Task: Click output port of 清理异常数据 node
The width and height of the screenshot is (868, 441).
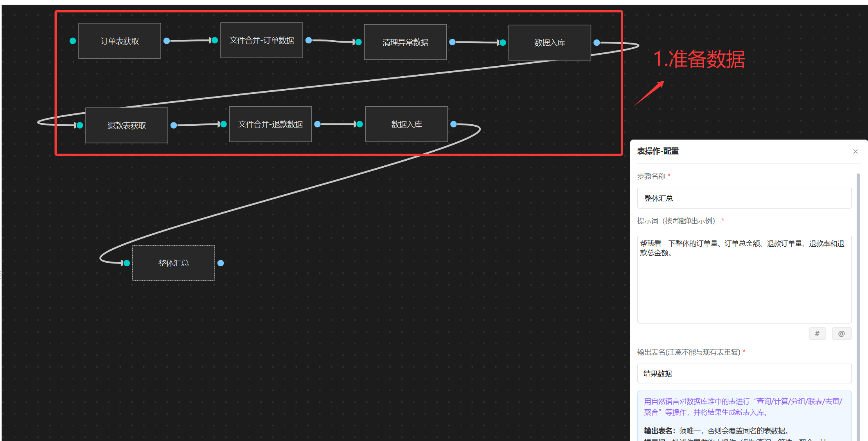Action: tap(453, 42)
